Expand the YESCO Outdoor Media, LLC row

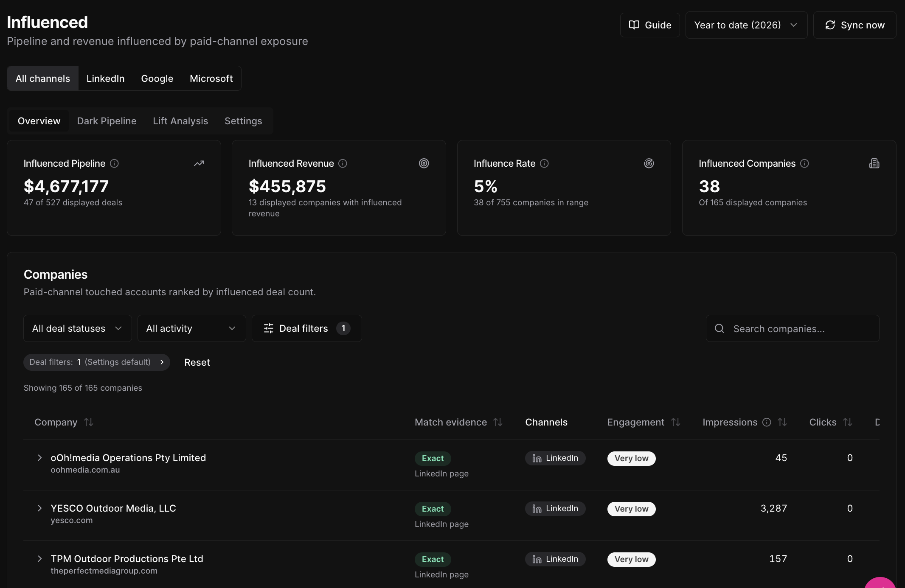[x=39, y=508]
